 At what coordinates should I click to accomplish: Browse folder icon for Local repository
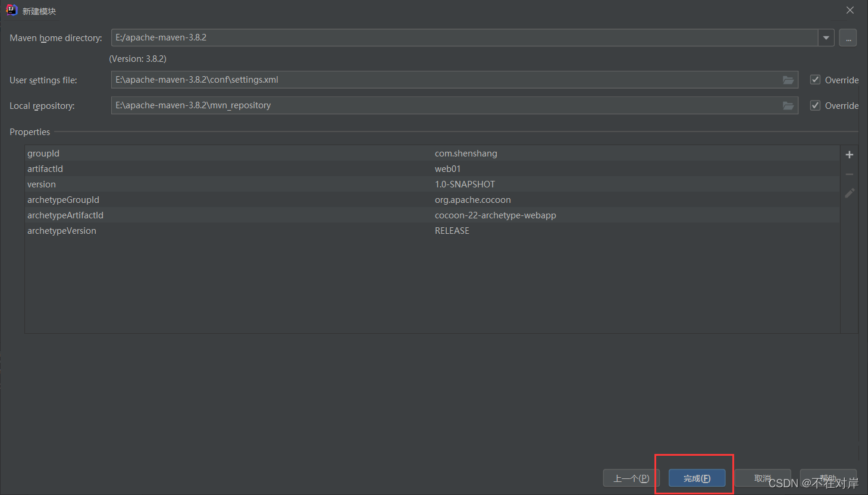coord(788,105)
